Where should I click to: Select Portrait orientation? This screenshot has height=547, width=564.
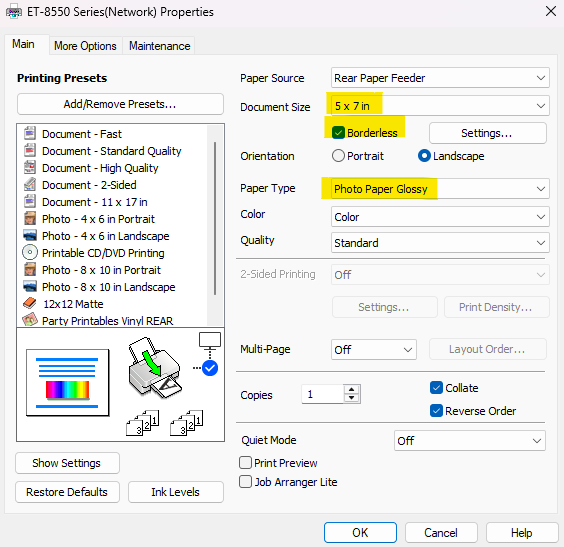coord(338,156)
